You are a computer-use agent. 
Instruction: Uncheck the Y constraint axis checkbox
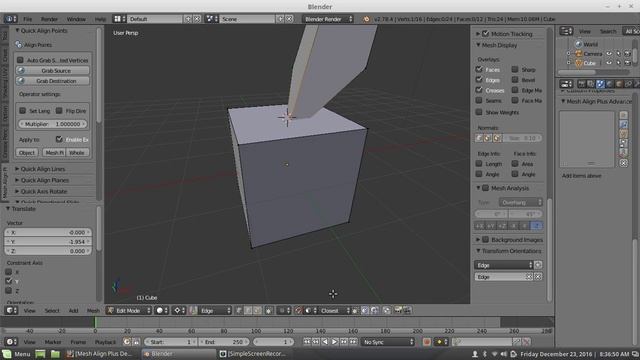[9, 281]
